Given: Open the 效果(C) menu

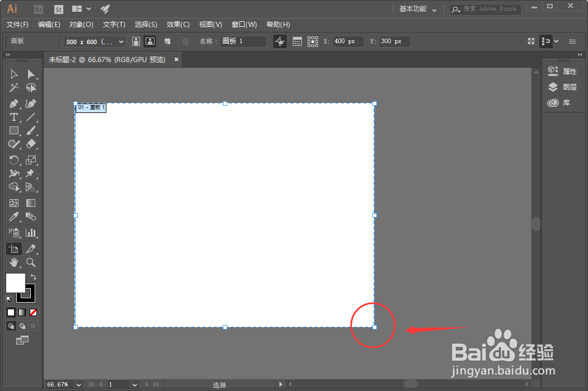Looking at the screenshot, I should [x=178, y=25].
